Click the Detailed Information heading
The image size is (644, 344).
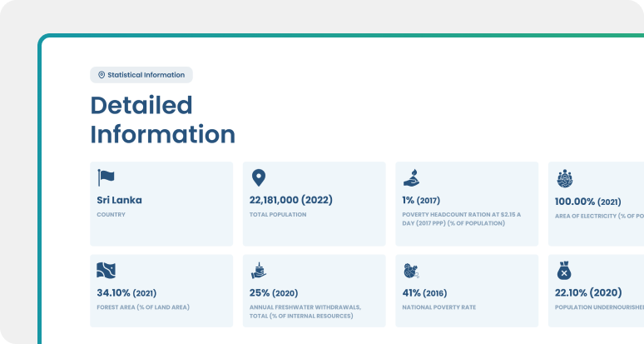[162, 119]
